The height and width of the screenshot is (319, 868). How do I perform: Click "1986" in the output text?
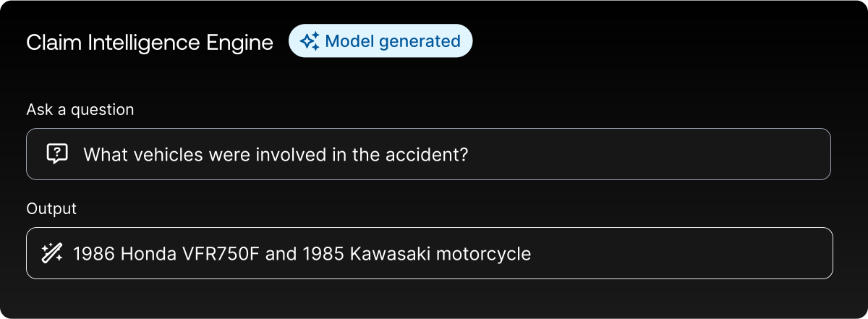(x=94, y=254)
